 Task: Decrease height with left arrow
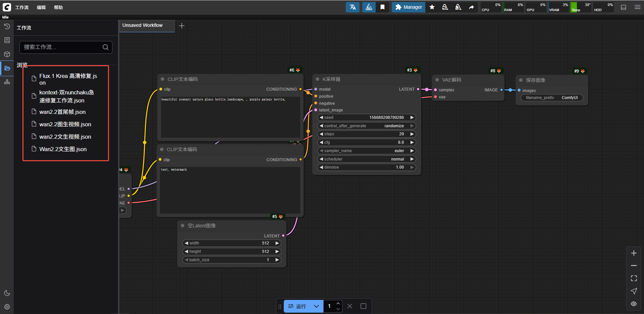(x=186, y=252)
